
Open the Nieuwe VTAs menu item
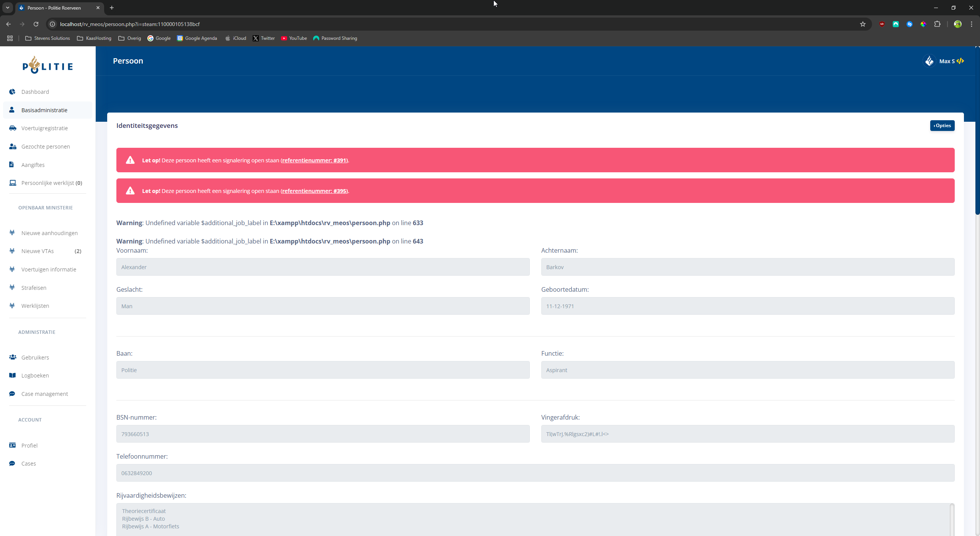coord(38,251)
